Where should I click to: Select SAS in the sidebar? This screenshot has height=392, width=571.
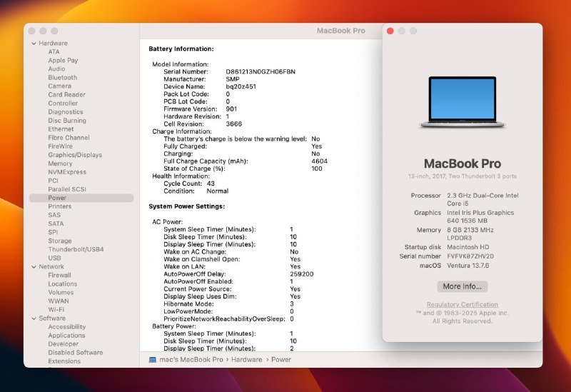click(54, 215)
